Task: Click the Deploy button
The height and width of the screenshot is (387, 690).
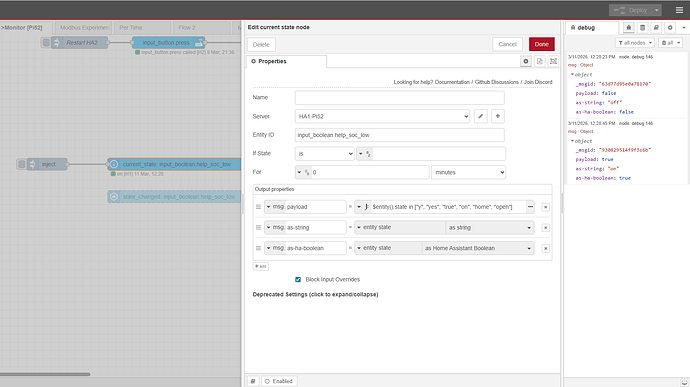Action: pos(631,10)
